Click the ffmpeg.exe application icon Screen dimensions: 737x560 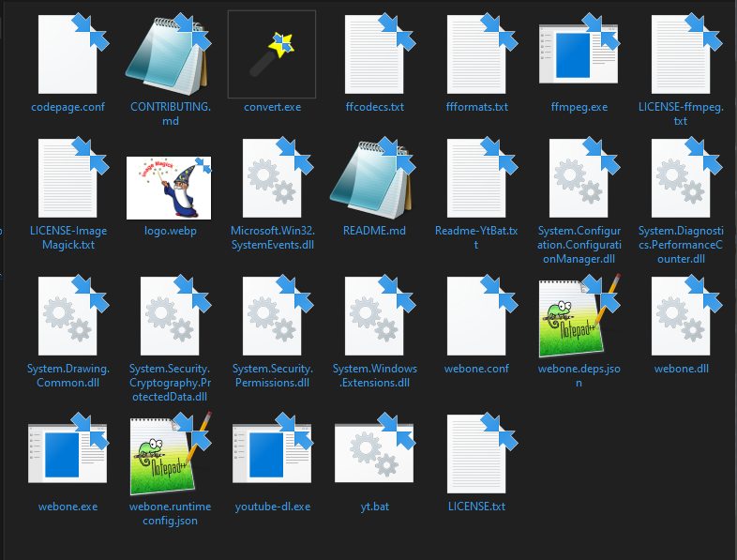pos(579,54)
